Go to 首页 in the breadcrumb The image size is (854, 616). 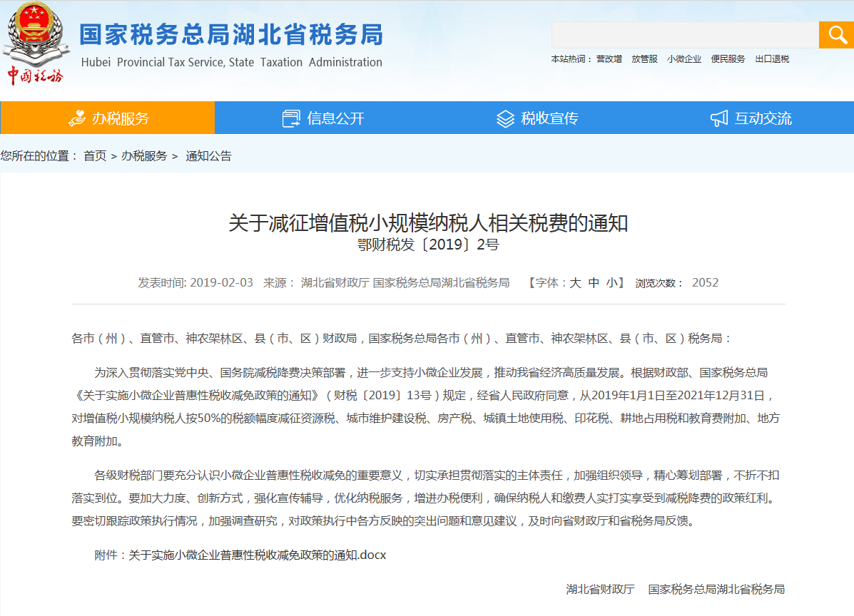pos(95,156)
